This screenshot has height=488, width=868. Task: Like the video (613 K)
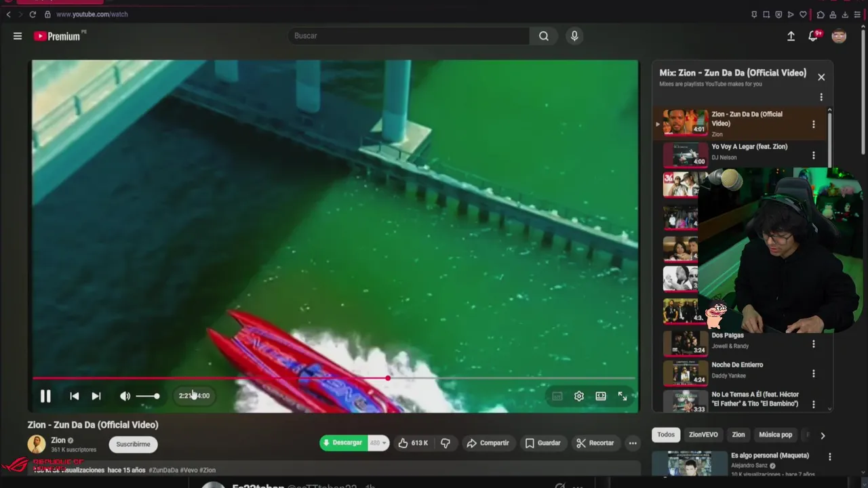[x=413, y=443]
